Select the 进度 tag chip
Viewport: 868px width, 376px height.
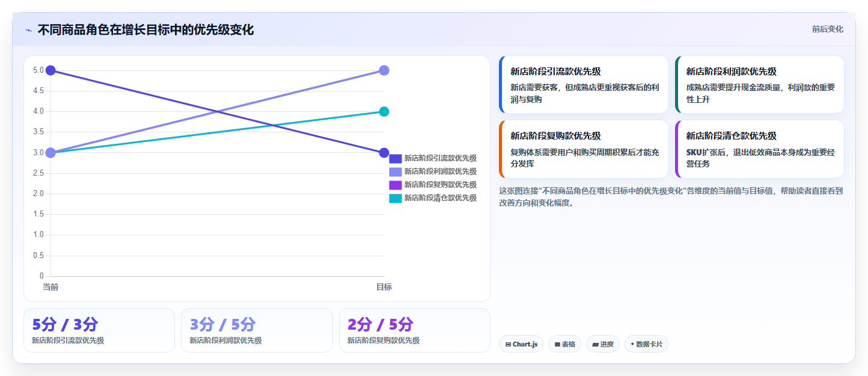point(603,344)
